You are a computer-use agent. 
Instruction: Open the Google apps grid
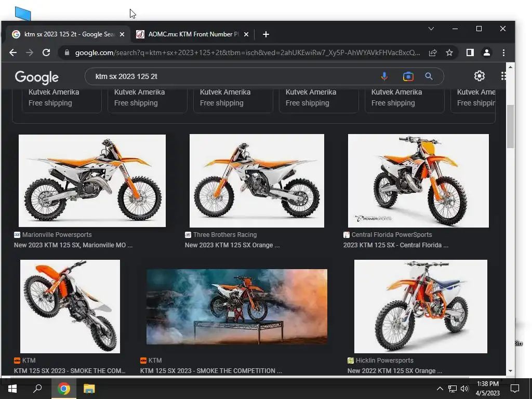(x=503, y=76)
